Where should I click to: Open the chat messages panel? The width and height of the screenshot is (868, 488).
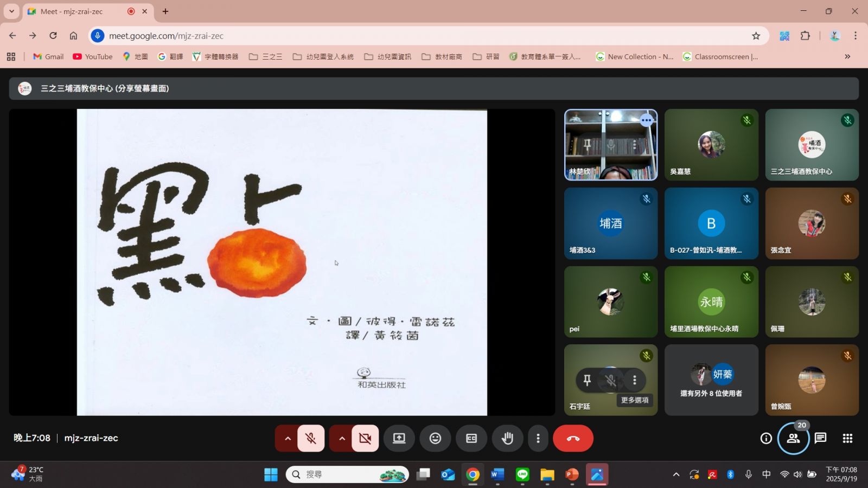pos(820,438)
